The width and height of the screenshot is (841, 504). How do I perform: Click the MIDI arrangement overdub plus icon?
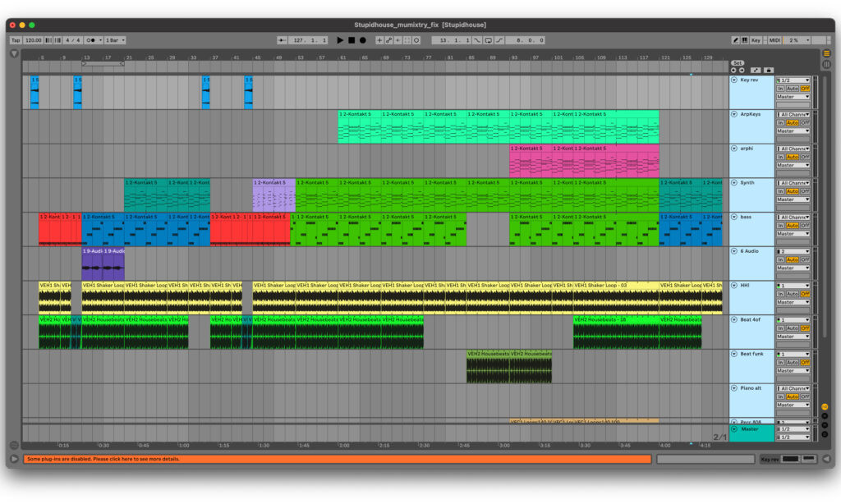379,40
